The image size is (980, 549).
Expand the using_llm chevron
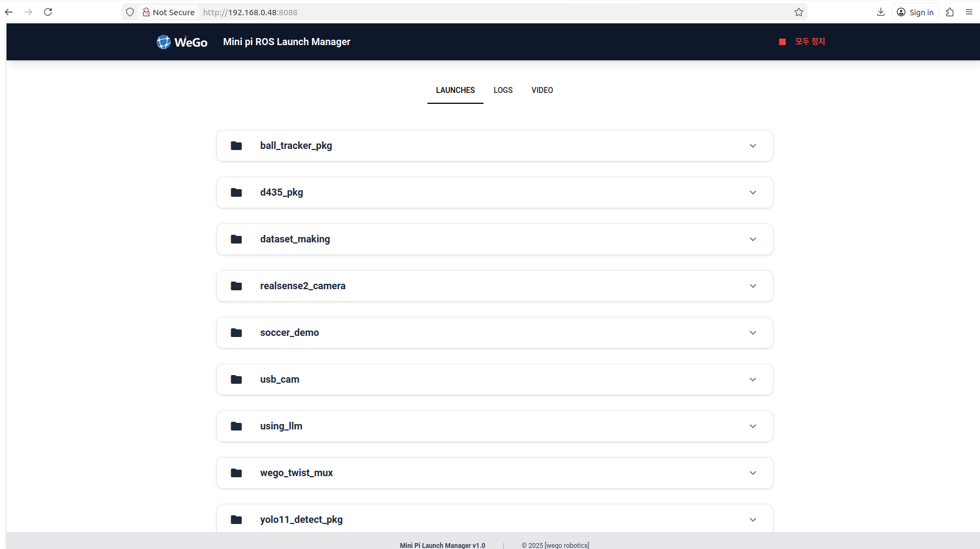(753, 426)
